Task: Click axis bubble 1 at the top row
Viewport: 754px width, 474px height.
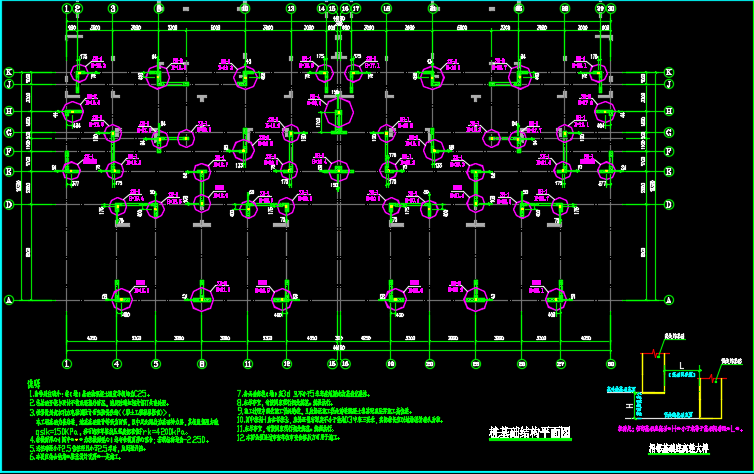Action: click(67, 8)
